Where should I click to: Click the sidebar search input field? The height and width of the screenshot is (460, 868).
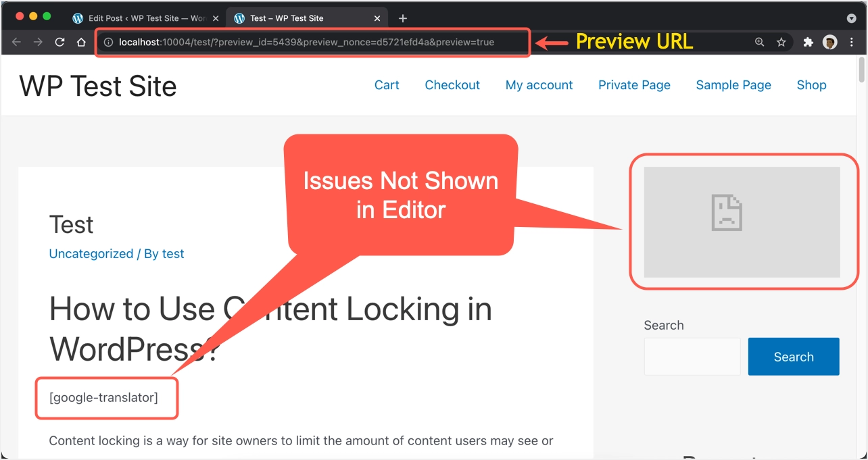point(692,357)
